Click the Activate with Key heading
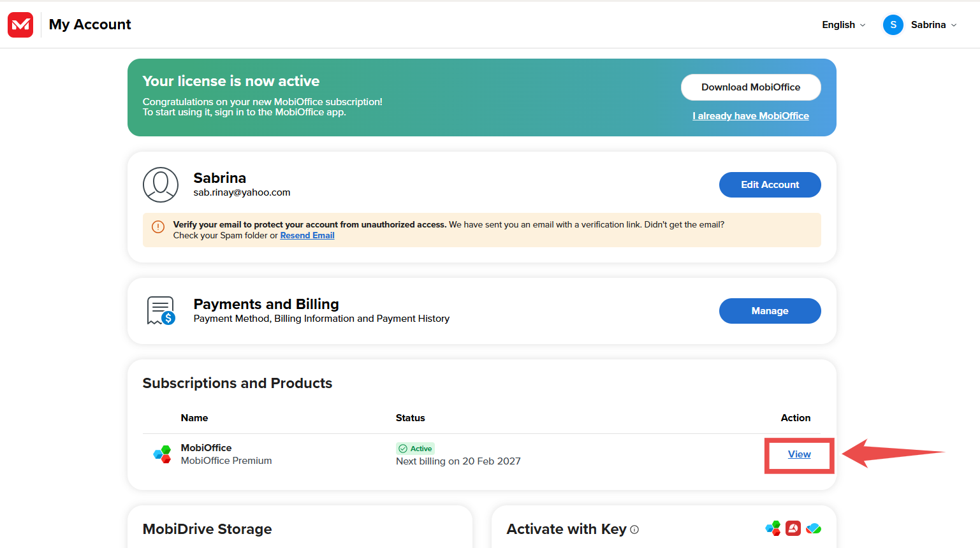The height and width of the screenshot is (548, 980). [566, 530]
